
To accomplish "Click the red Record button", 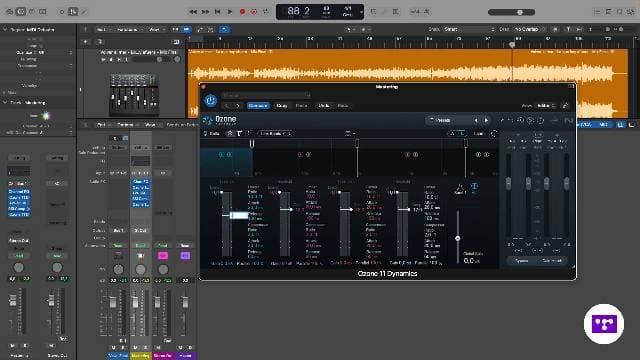I will click(242, 12).
